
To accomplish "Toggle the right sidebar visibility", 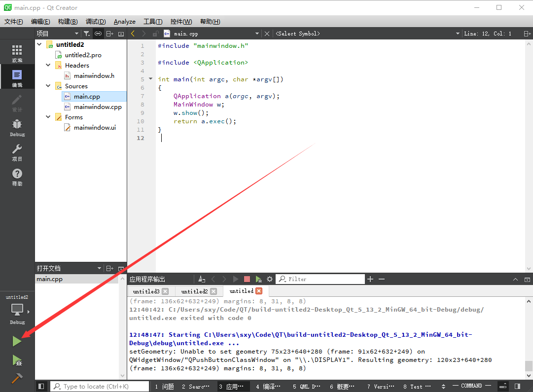I will tap(517, 386).
